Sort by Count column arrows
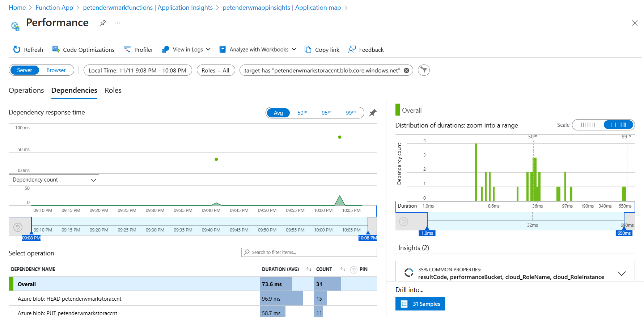This screenshot has height=317, width=644. pos(343,269)
